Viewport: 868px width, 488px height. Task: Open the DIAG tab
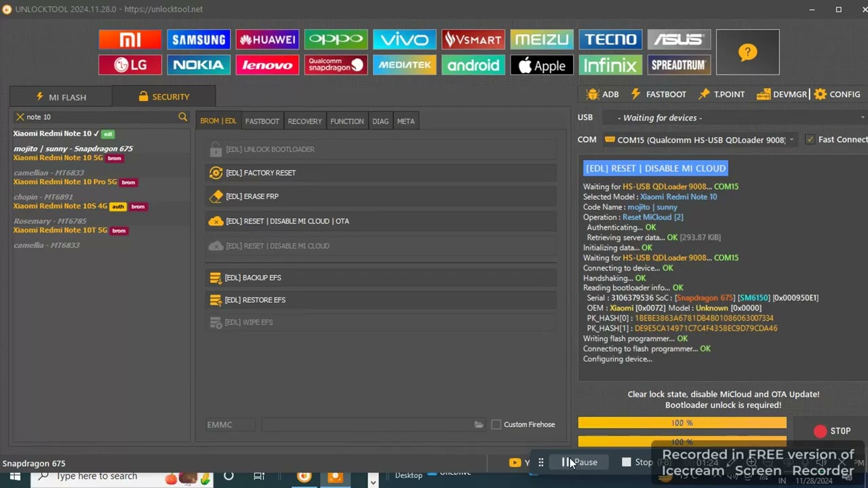(x=380, y=121)
